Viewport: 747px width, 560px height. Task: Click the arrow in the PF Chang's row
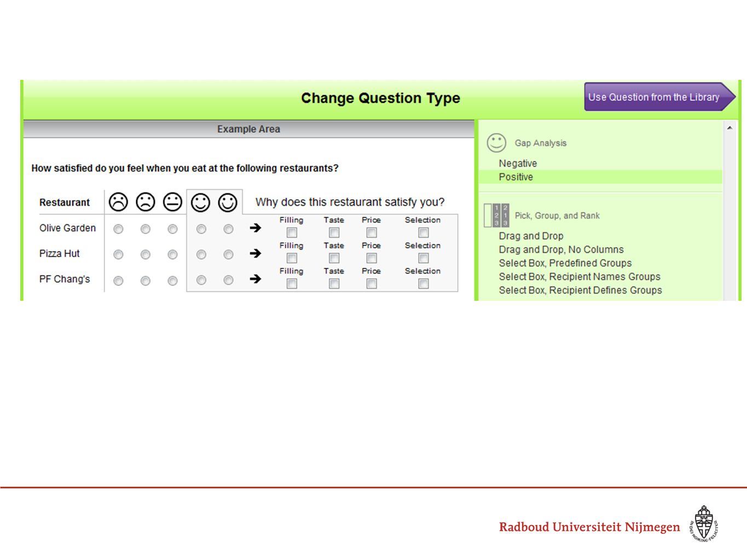point(256,279)
